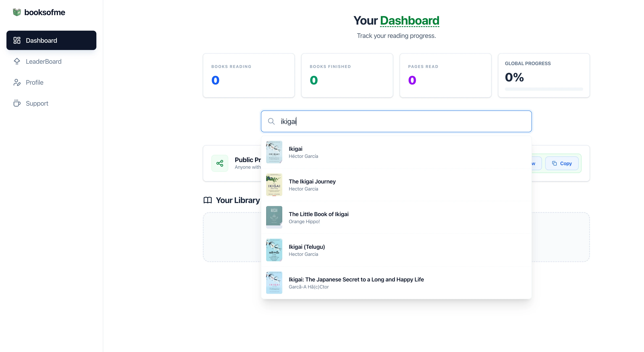644x352 pixels.
Task: Click the Global Progress bar
Action: (x=544, y=89)
